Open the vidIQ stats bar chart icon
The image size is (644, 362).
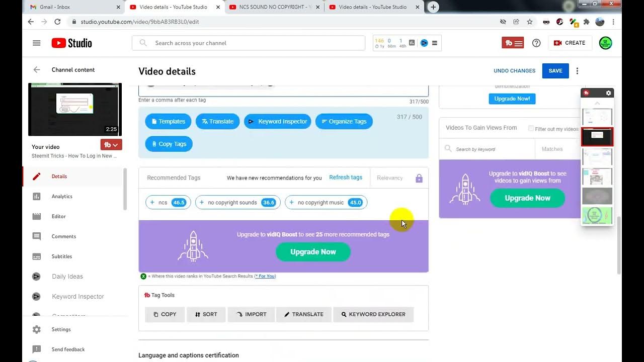tap(412, 43)
